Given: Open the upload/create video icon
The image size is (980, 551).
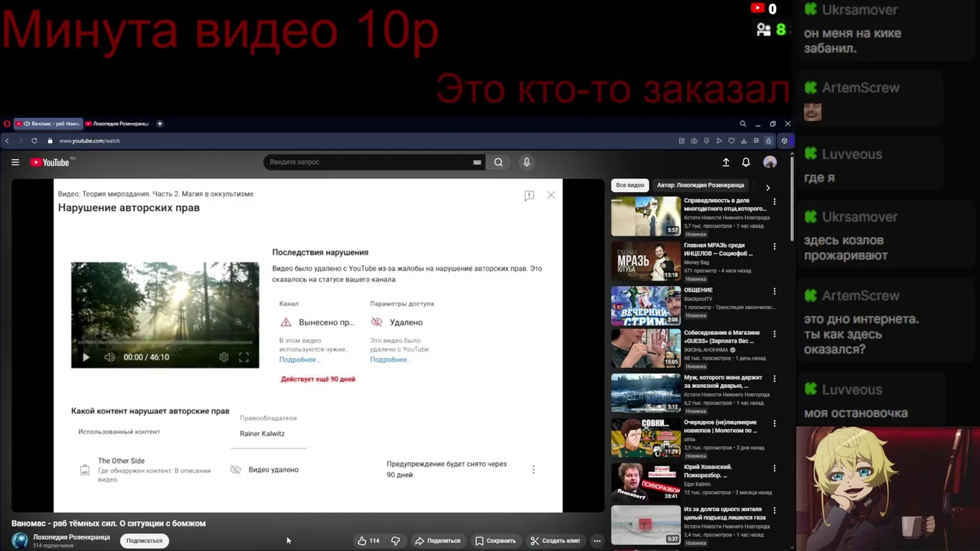Looking at the screenshot, I should coord(726,162).
